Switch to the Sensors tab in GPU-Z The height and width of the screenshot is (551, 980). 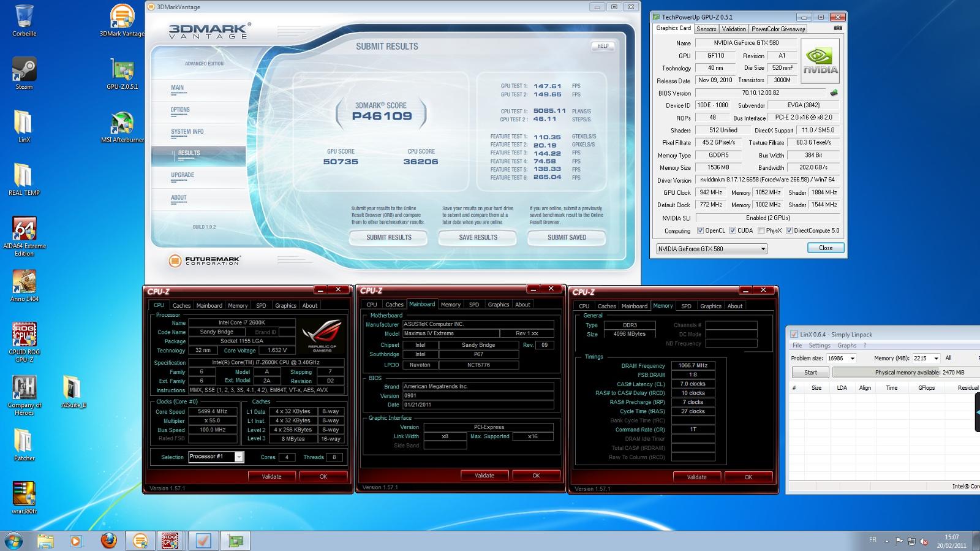pos(706,29)
